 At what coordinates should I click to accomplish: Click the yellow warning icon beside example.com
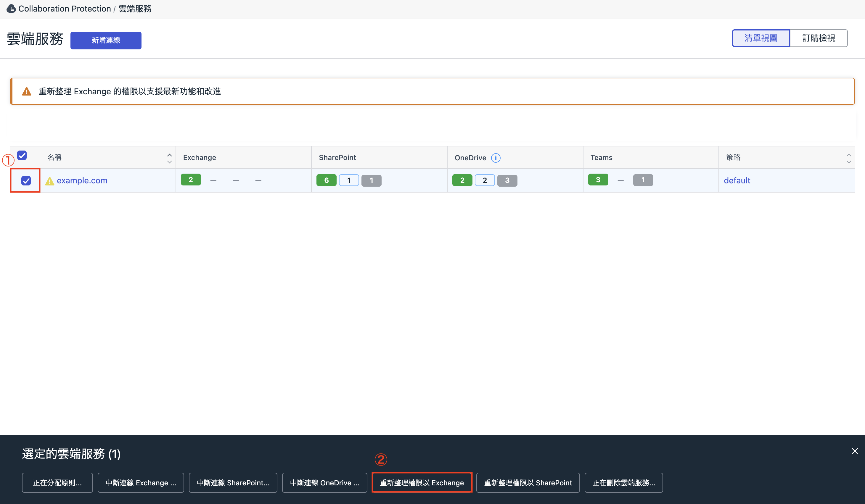(50, 181)
